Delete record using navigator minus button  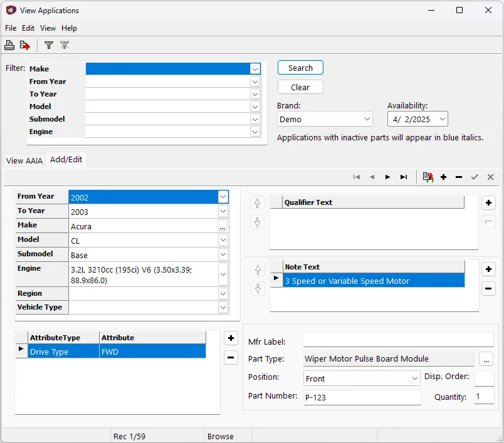459,177
